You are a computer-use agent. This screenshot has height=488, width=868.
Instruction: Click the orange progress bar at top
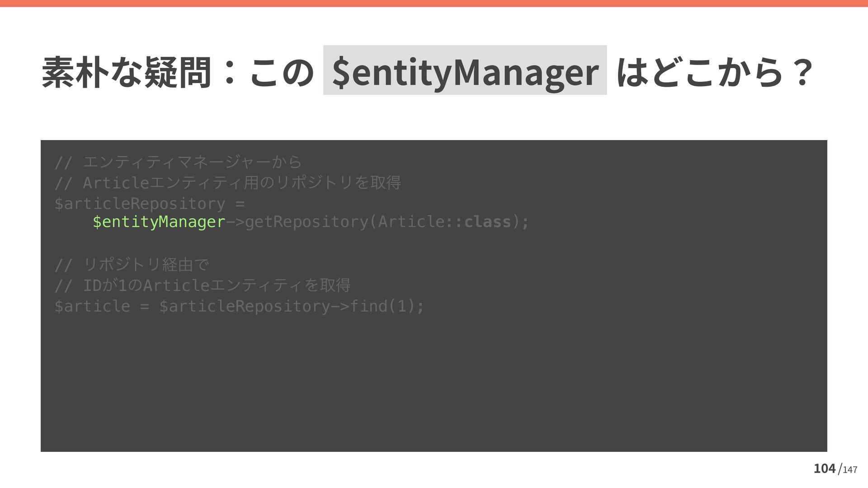[x=434, y=3]
